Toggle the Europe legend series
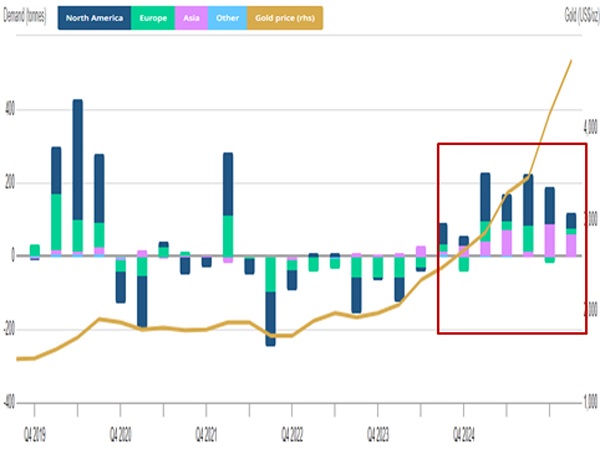The image size is (600, 450). point(154,17)
